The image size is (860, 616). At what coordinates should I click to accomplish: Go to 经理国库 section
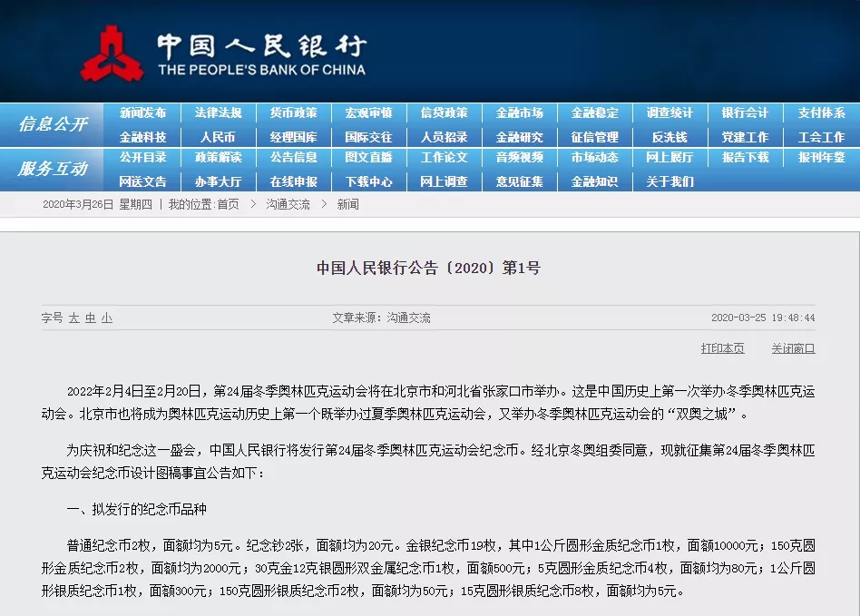(x=293, y=137)
